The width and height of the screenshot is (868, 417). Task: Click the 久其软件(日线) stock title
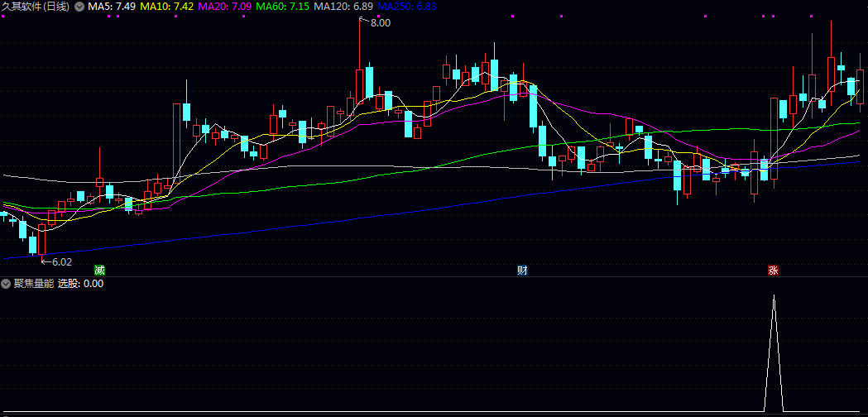pos(36,7)
